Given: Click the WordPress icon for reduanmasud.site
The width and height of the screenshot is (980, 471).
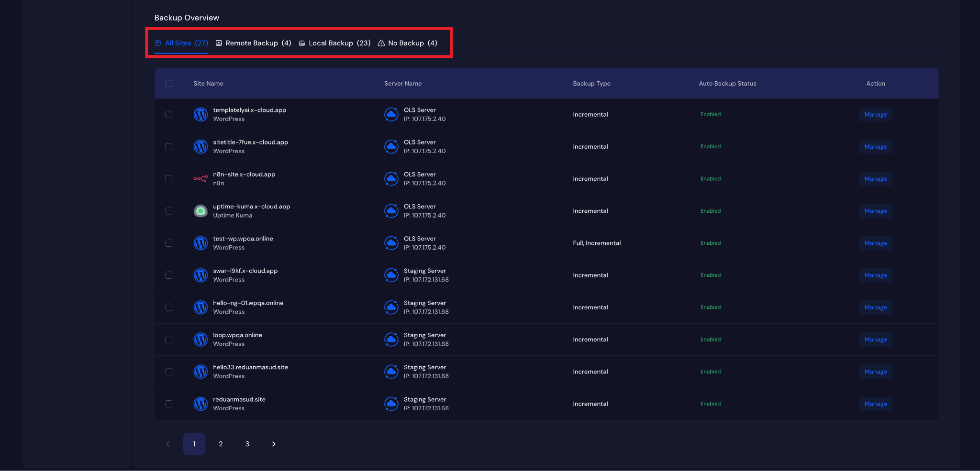Looking at the screenshot, I should [x=200, y=404].
